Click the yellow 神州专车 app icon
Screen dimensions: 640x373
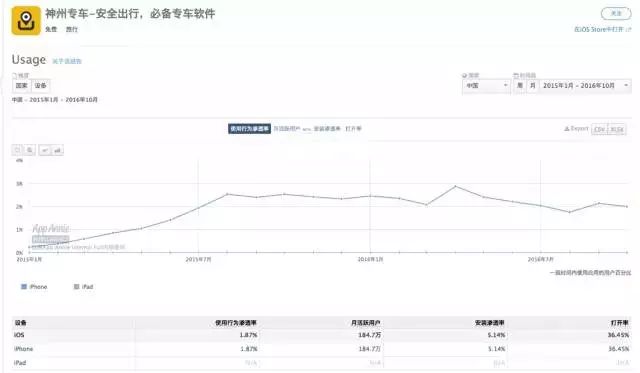click(x=26, y=20)
